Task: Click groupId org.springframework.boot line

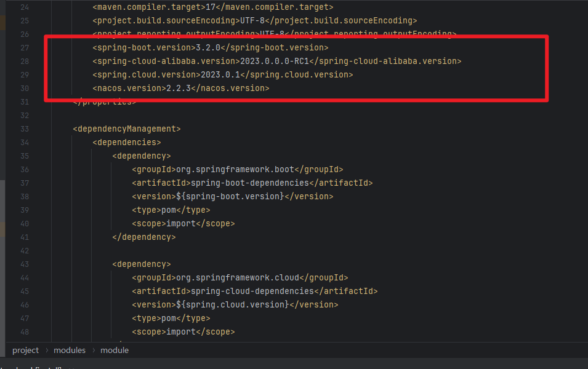Action: click(238, 169)
